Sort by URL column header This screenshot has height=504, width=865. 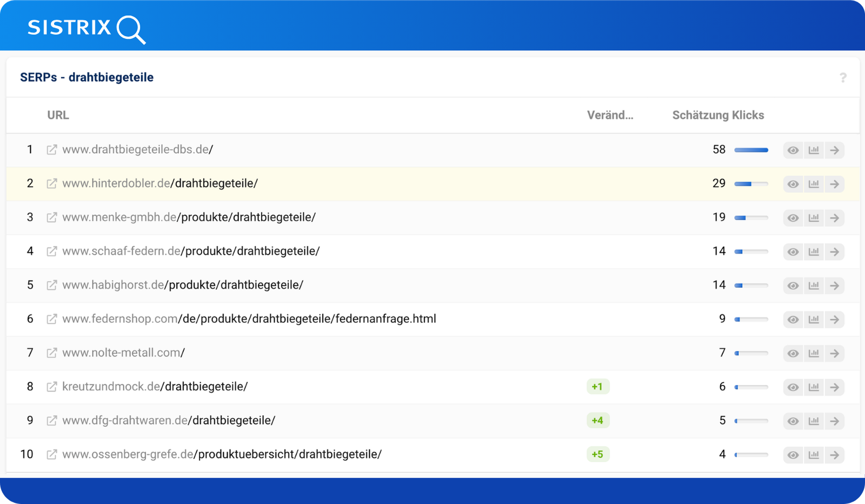[x=58, y=115]
